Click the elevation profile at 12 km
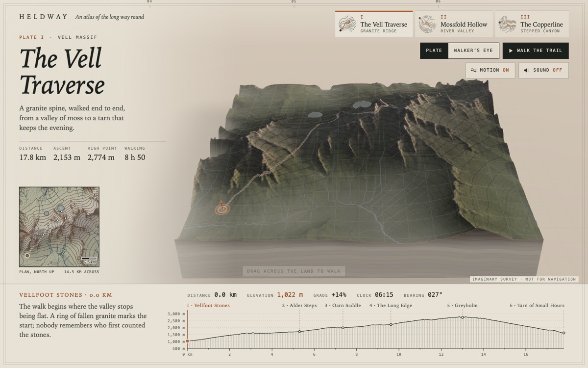This screenshot has width=588, height=368. [441, 334]
